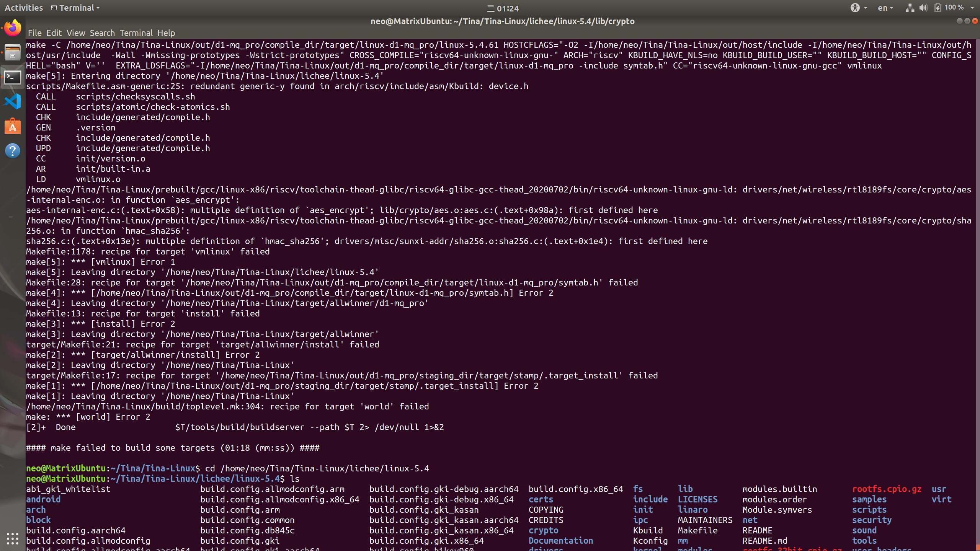The height and width of the screenshot is (551, 980).
Task: Click the Help menu in Terminal
Action: click(x=165, y=32)
